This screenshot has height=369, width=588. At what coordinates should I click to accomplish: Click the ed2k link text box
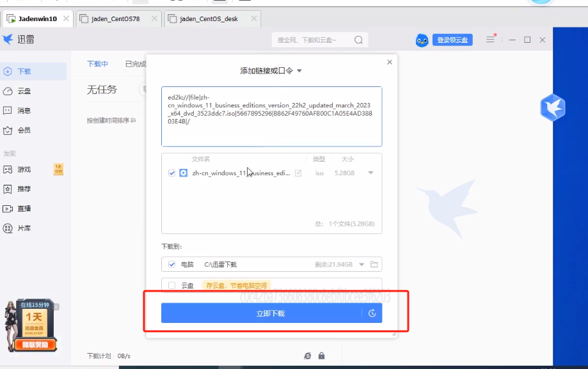pyautogui.click(x=271, y=116)
